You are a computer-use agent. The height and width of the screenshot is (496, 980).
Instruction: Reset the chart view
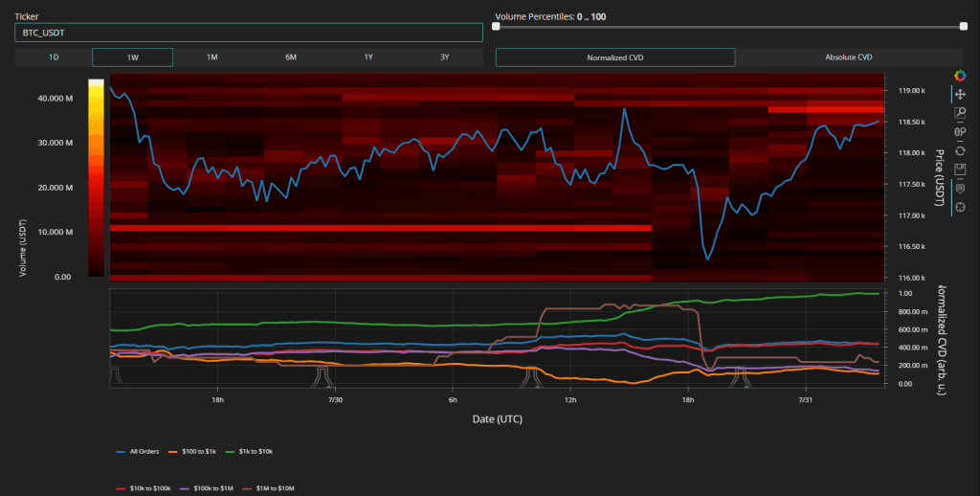point(960,150)
